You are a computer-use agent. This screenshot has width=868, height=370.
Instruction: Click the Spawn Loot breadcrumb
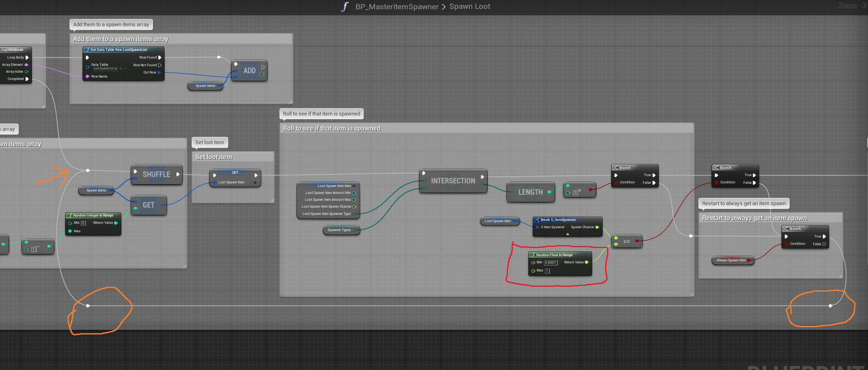470,7
